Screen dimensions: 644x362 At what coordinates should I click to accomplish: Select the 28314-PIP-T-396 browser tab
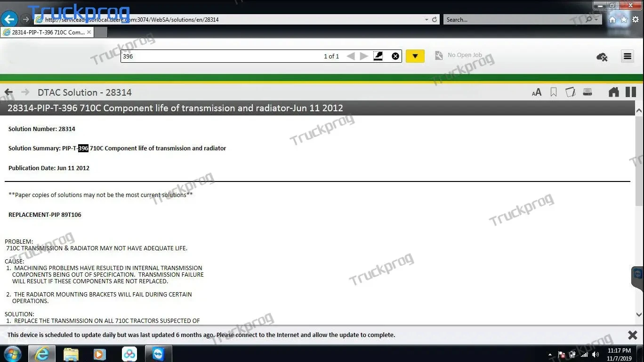[x=47, y=32]
